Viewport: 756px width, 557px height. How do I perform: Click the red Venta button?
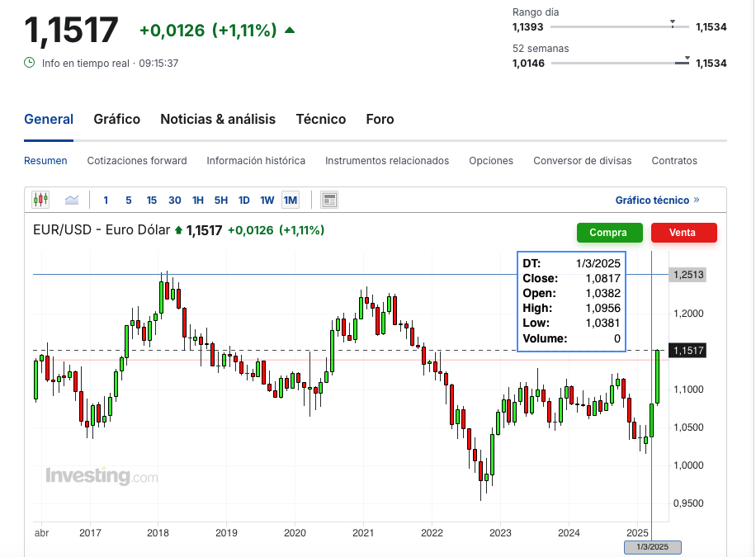coord(683,233)
